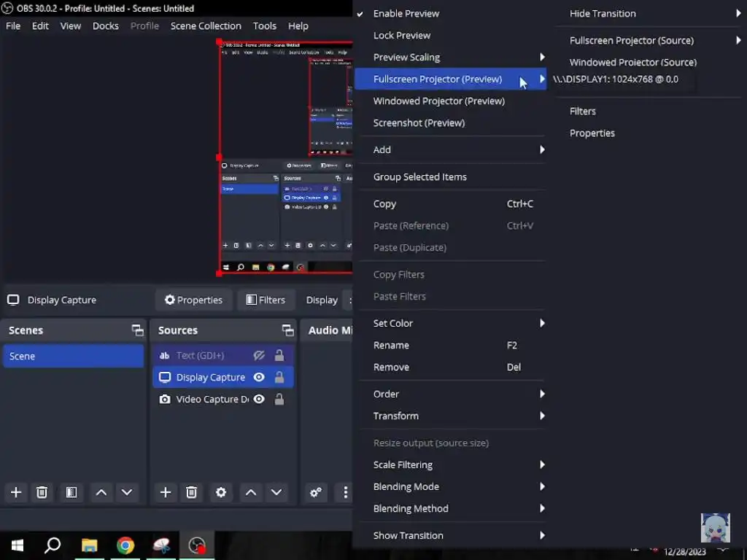The image size is (747, 560).
Task: Open the Docks menu
Action: click(x=105, y=26)
